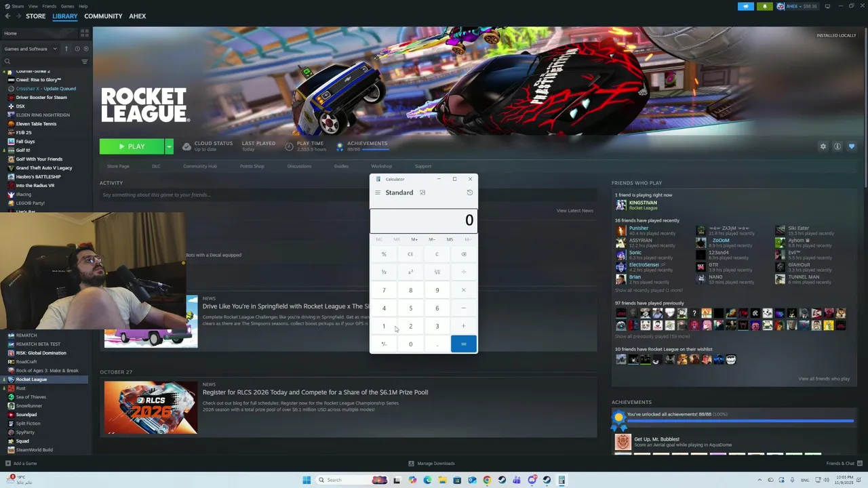Open RLCS 2026 news thumbnail
Viewport: 868px width, 488px height.
point(151,407)
